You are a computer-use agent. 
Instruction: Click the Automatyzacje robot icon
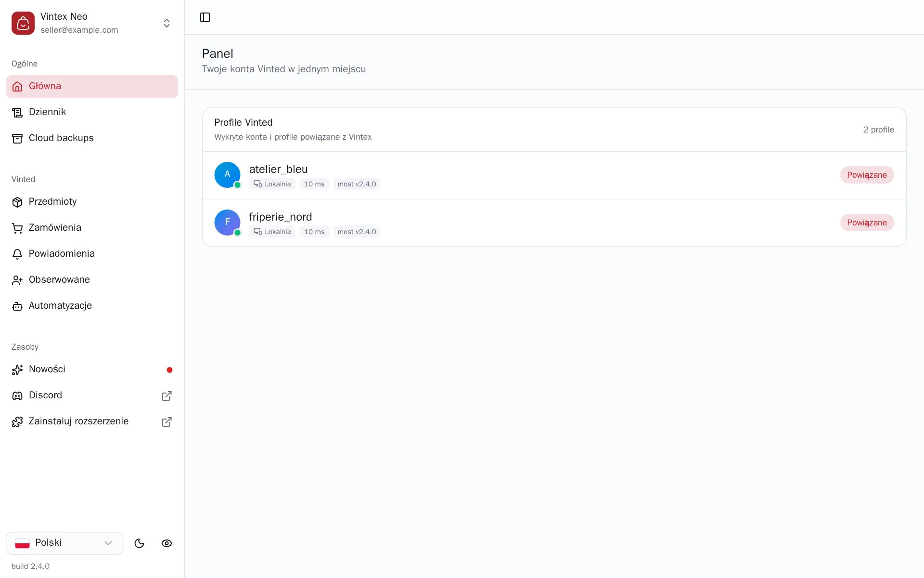coord(17,306)
